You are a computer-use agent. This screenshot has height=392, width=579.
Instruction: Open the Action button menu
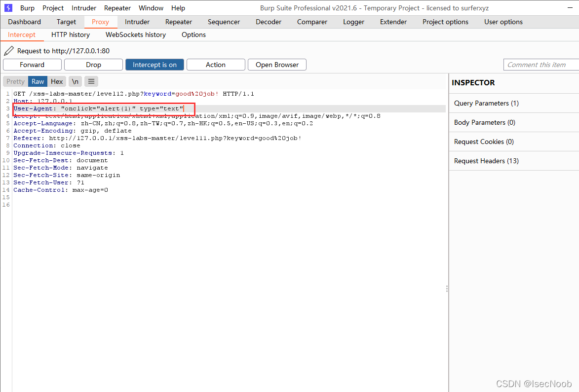(216, 65)
